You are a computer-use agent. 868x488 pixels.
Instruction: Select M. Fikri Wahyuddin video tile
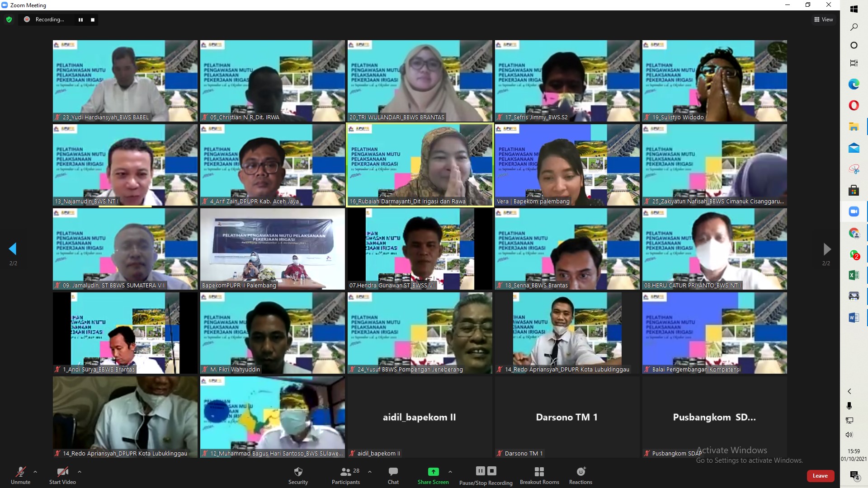tap(273, 333)
